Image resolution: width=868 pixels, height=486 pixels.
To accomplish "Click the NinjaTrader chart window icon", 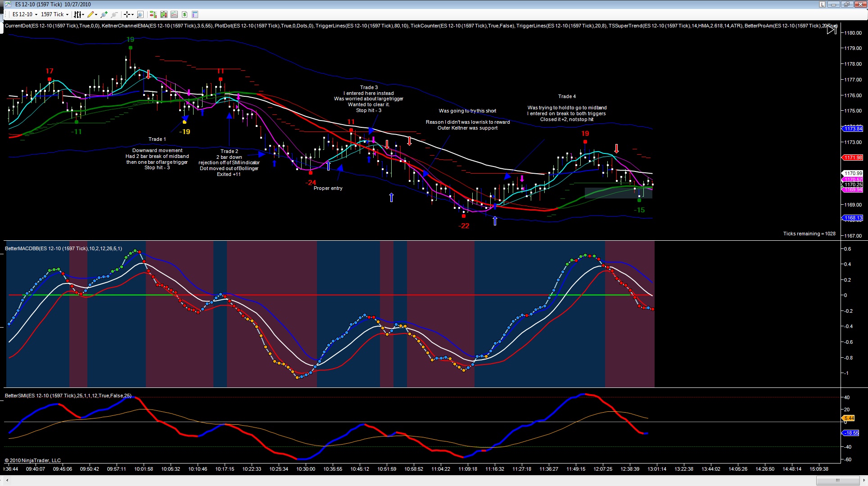I will click(8, 4).
